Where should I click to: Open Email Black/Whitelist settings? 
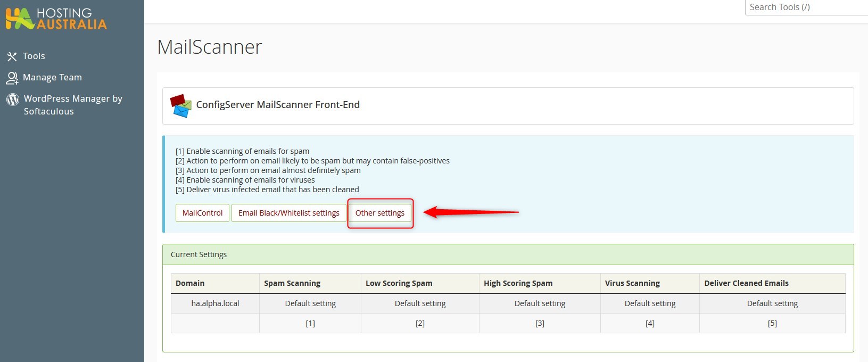(288, 213)
